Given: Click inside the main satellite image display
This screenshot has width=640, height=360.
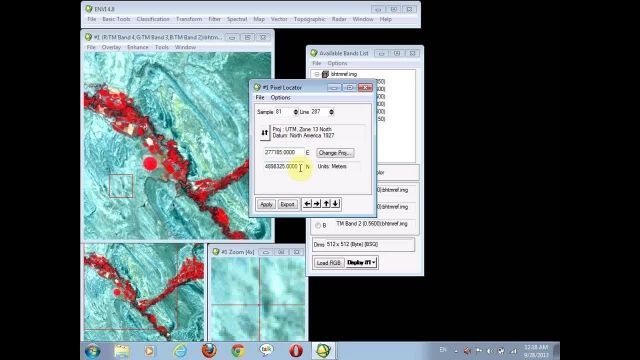Looking at the screenshot, I should click(x=178, y=146).
